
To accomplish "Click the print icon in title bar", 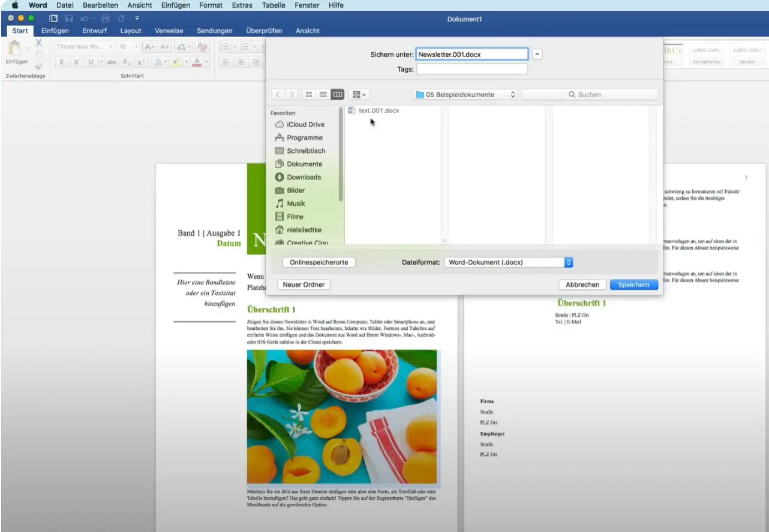I will (x=105, y=19).
